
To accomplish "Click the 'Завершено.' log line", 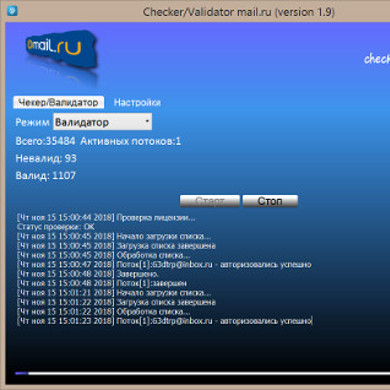I will (x=88, y=274).
